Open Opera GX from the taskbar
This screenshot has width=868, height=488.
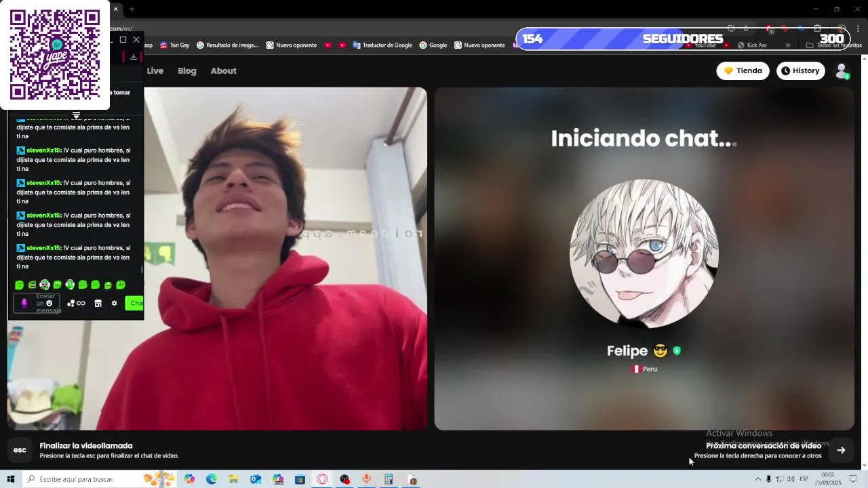point(322,479)
